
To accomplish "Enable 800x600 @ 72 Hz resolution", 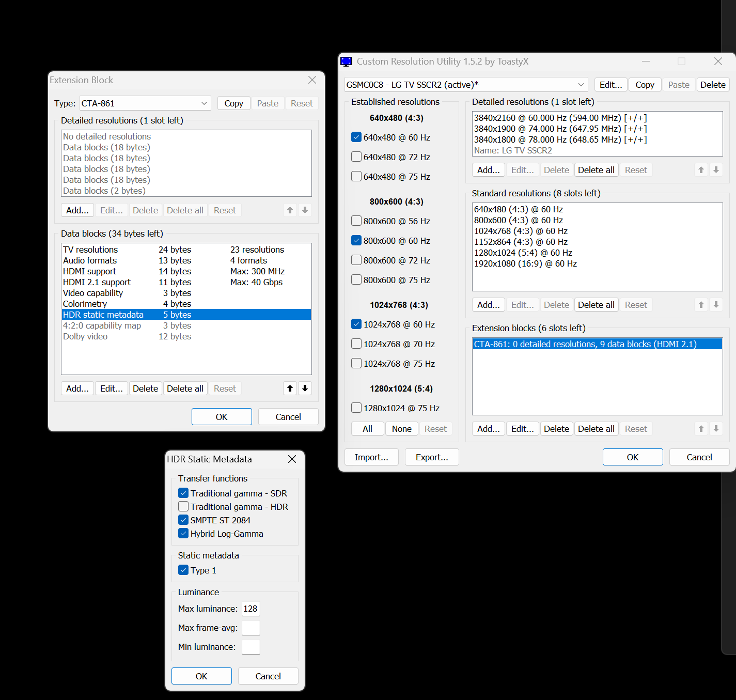I will [356, 260].
